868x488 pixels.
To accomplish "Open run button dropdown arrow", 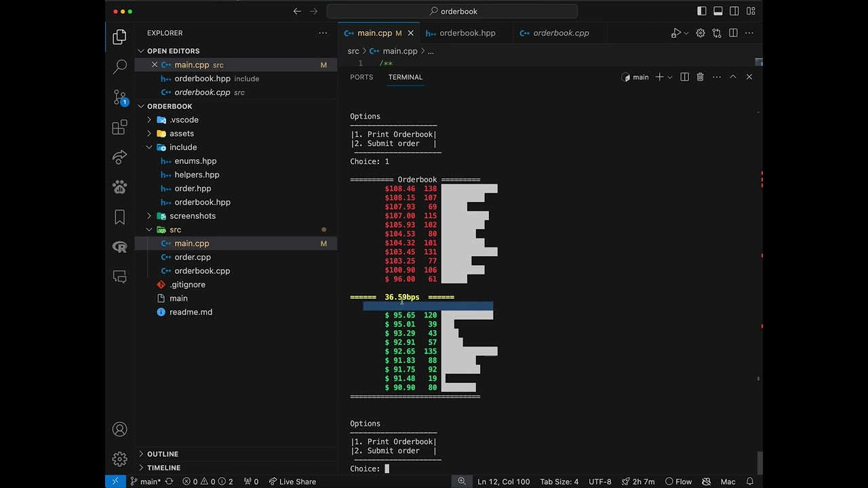I will tap(686, 33).
